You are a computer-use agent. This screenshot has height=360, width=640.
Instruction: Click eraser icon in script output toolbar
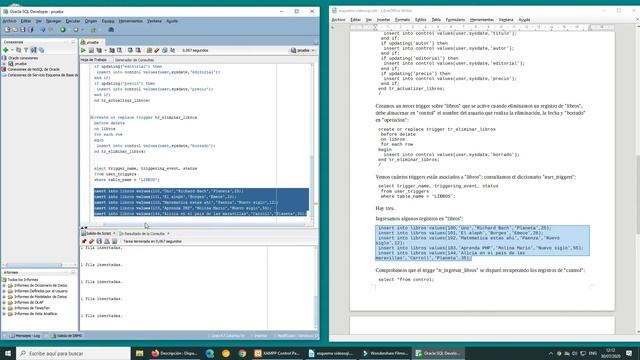tap(91, 241)
